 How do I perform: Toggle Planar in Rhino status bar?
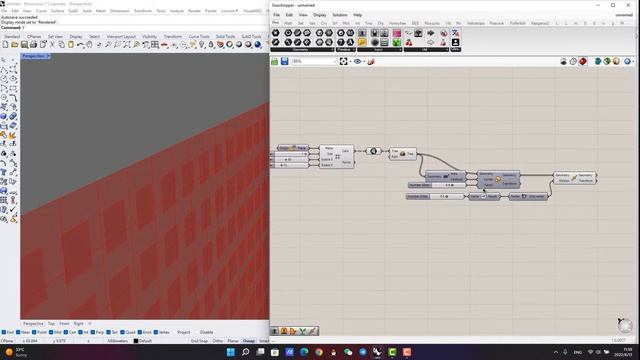tap(233, 341)
